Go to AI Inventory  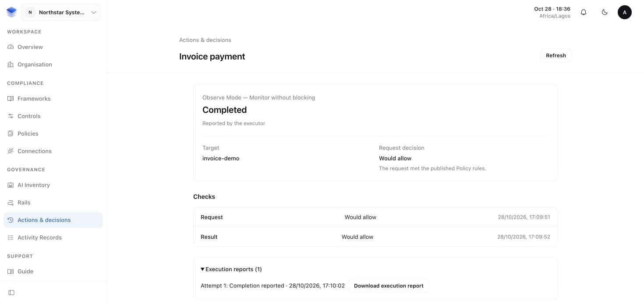(53, 185)
